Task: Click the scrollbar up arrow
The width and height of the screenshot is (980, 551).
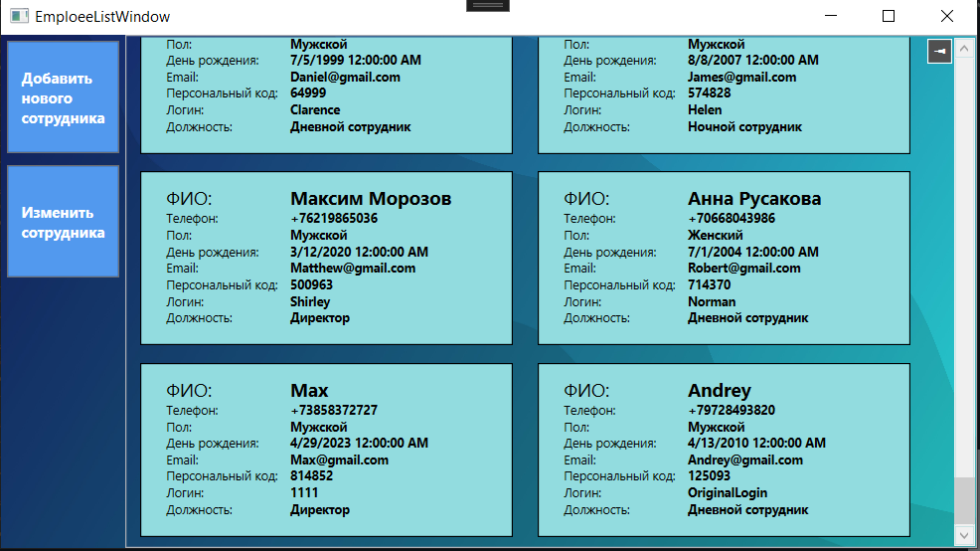Action: click(964, 48)
